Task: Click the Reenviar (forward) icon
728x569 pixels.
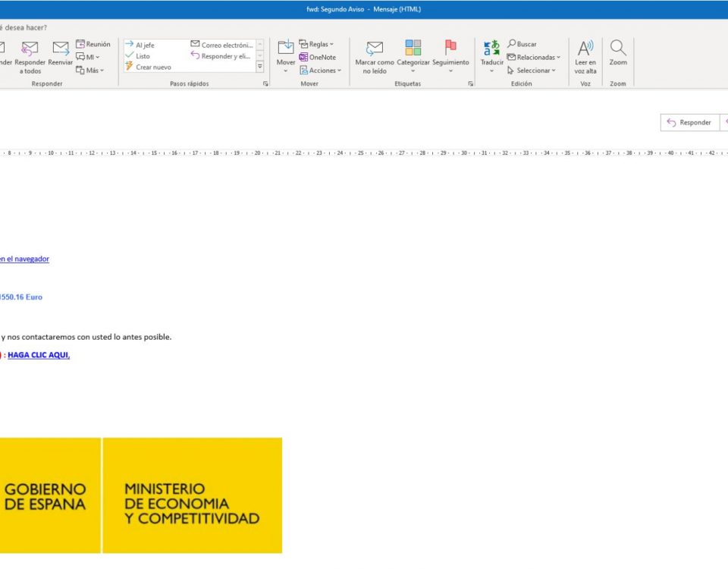Action: pyautogui.click(x=61, y=50)
